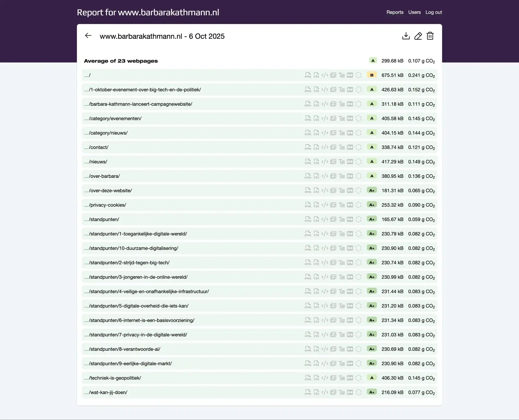Click the back arrow next to report title
The width and height of the screenshot is (519, 420).
(x=88, y=36)
